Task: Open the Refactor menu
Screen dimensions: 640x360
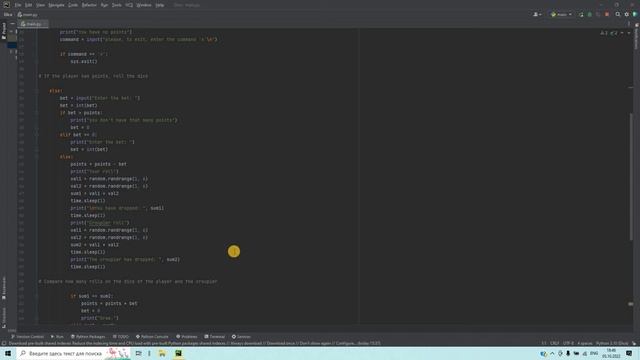Action: click(89, 5)
